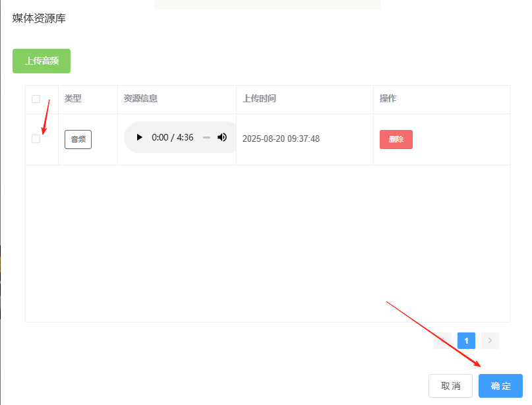The height and width of the screenshot is (405, 532).
Task: Delete the audio with the 删除 button
Action: pyautogui.click(x=396, y=139)
